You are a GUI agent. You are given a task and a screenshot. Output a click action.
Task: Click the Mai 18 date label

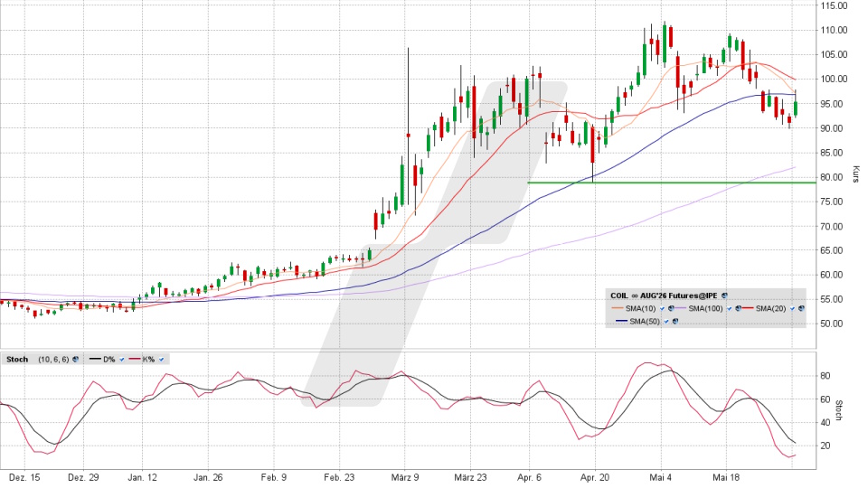pos(726,477)
